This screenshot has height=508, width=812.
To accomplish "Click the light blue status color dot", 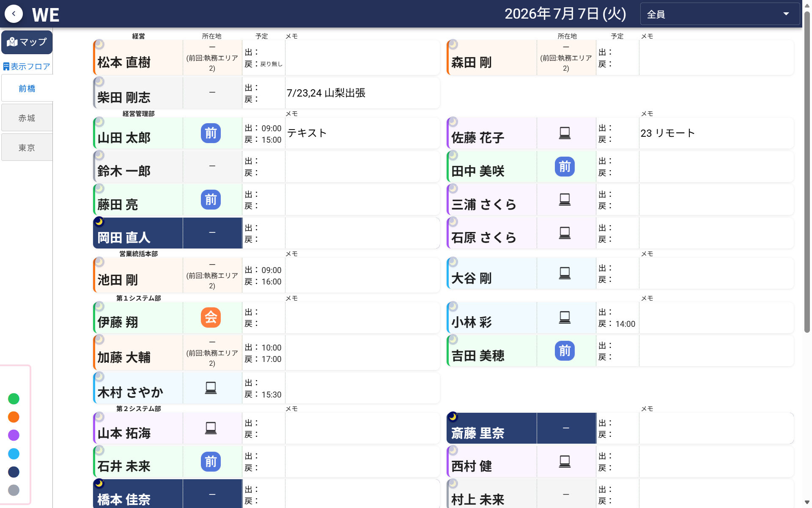I will (x=14, y=454).
